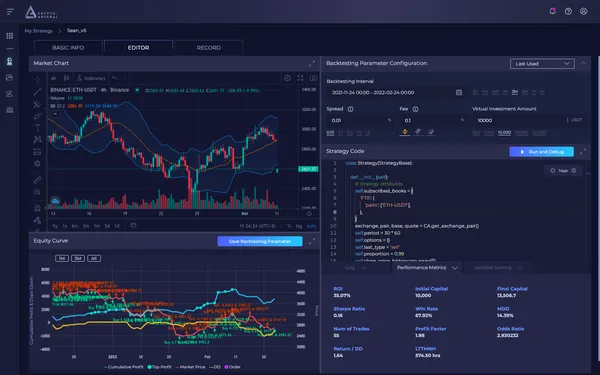Undo last chart action arrow

(114, 78)
